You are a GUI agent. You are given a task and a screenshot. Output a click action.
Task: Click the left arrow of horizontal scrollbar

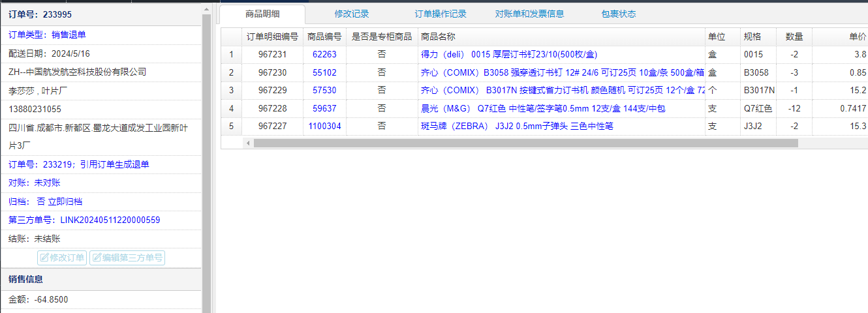(248, 142)
